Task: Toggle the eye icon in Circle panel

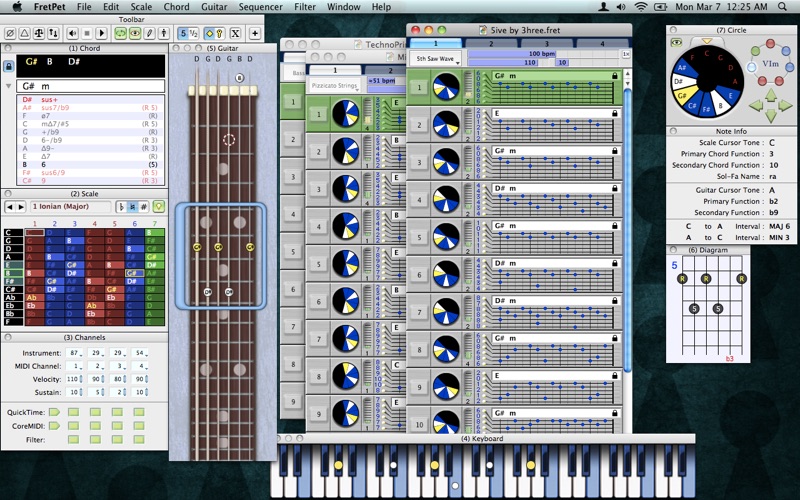Action: [677, 42]
